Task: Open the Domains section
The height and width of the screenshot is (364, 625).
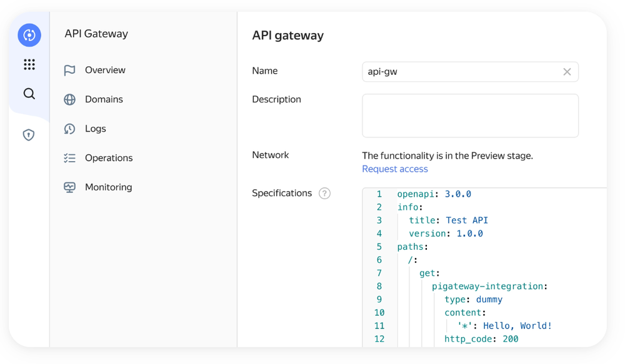Action: pos(104,99)
